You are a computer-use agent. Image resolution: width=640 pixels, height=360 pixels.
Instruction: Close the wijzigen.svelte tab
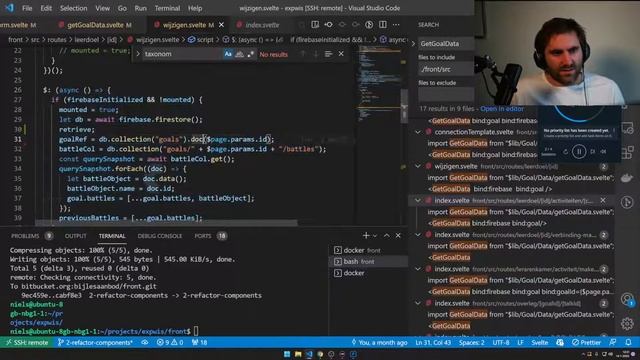pos(222,25)
